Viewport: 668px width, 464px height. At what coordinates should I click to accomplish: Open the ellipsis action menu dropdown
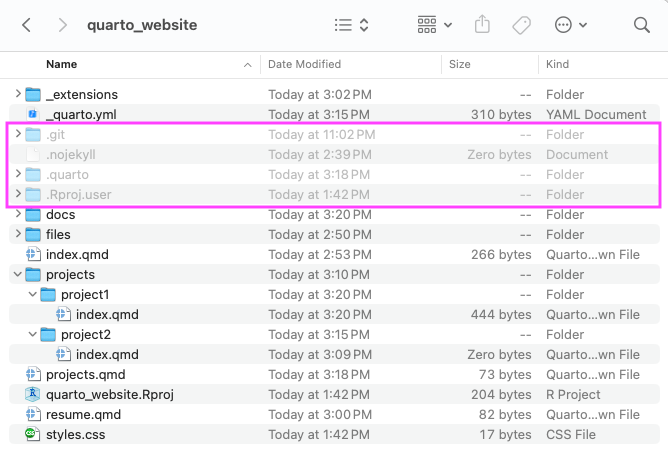[x=571, y=25]
